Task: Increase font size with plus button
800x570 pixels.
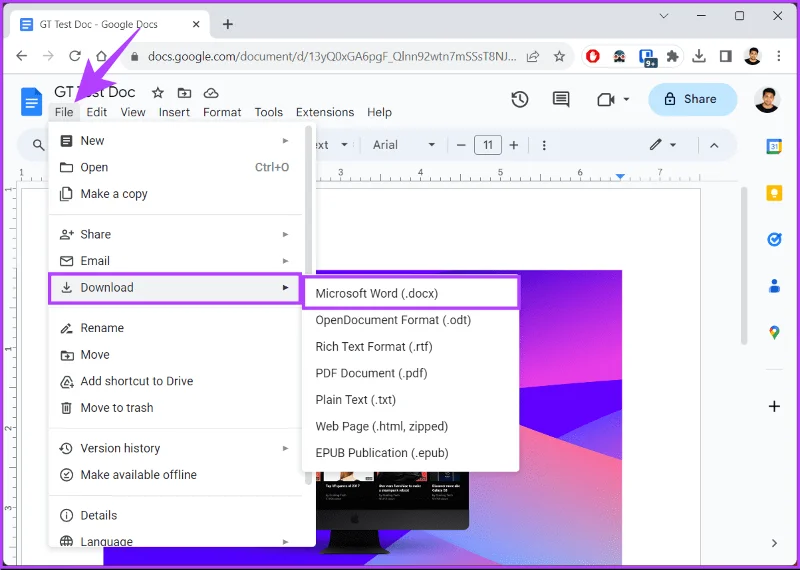Action: tap(514, 145)
